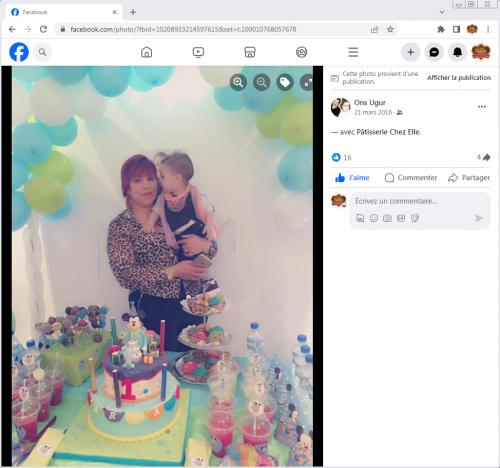
Task: Bookmark this page with star icon
Action: pos(390,29)
